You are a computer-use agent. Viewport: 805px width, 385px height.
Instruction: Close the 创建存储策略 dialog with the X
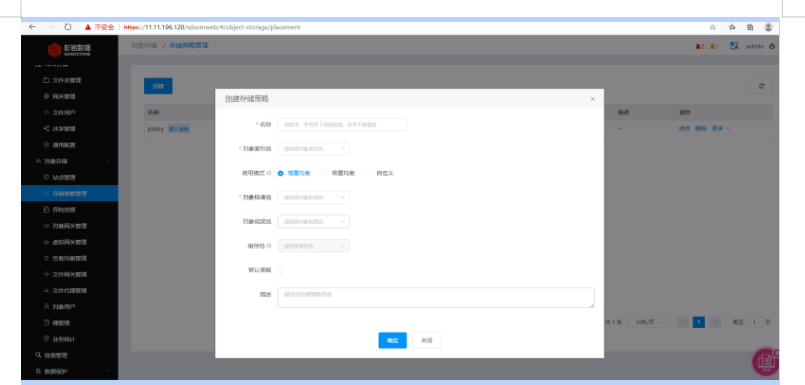[x=592, y=99]
